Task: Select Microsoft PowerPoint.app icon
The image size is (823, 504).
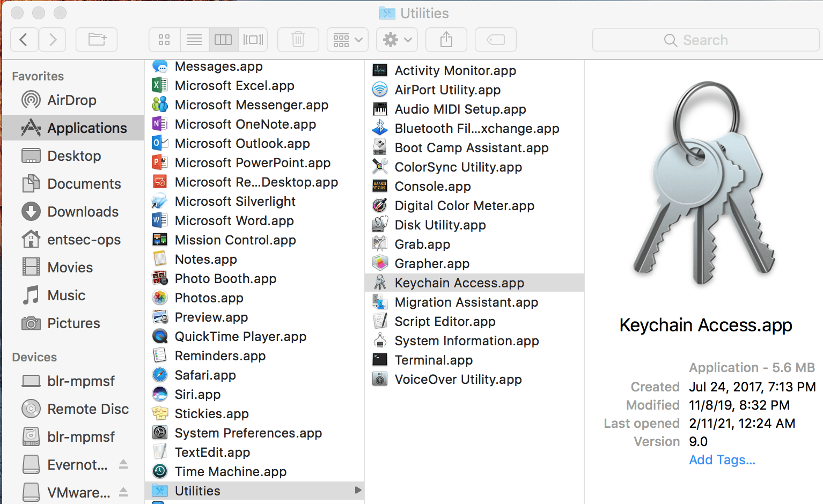Action: pos(160,163)
